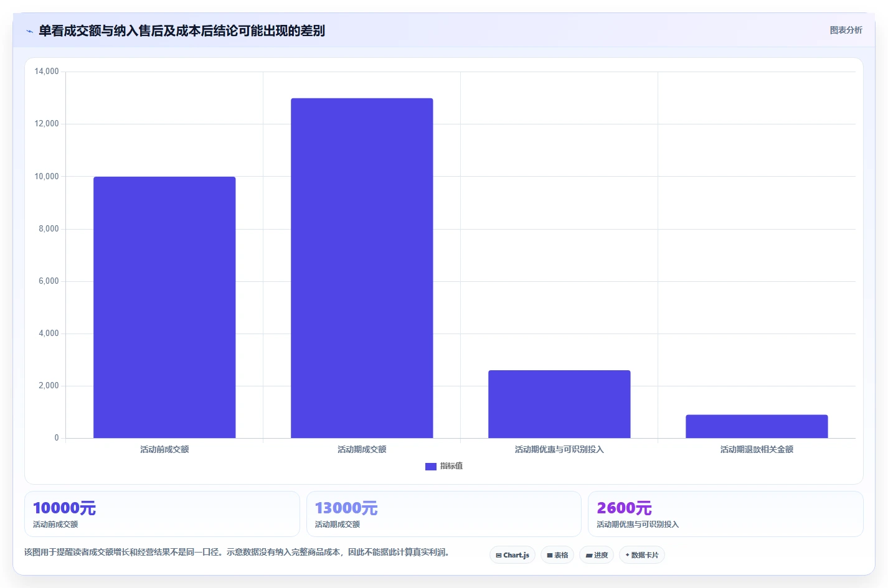
Task: Click the 12,000 y-axis value
Action: (47, 124)
